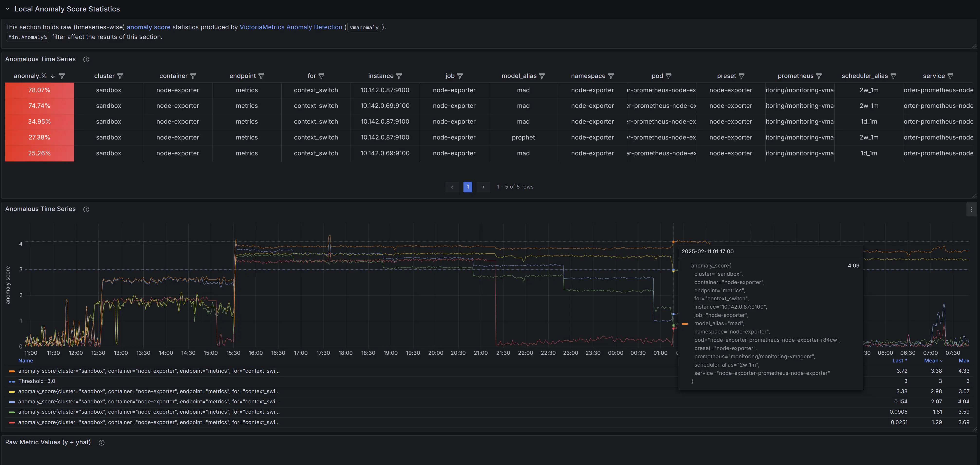Click the filter icon on container column
980x465 pixels.
click(x=193, y=76)
